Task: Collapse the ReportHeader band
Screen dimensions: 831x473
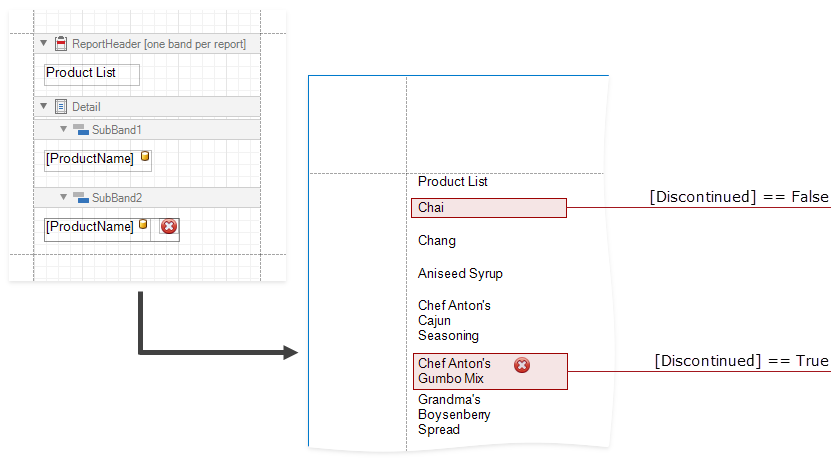Action: pyautogui.click(x=44, y=44)
